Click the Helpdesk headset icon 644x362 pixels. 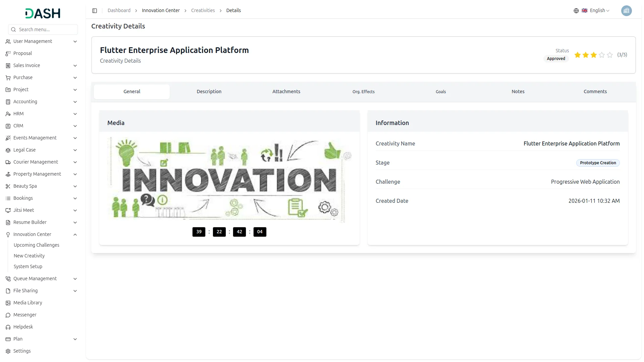click(7, 327)
